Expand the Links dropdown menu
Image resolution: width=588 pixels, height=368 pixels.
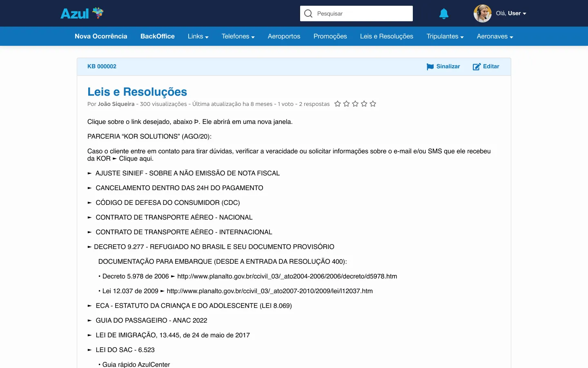(x=198, y=36)
